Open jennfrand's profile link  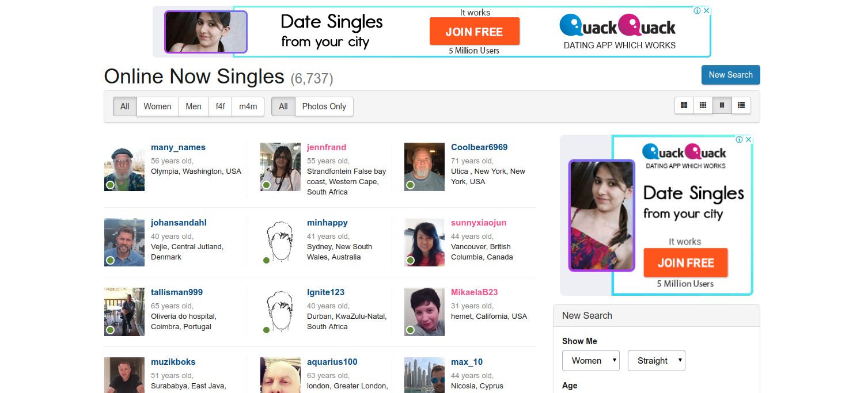pos(327,147)
